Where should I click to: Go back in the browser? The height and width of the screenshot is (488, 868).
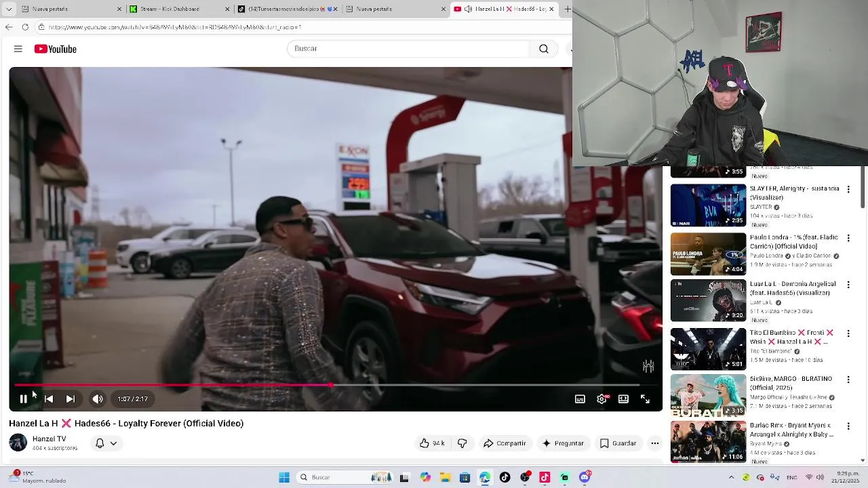[x=8, y=27]
